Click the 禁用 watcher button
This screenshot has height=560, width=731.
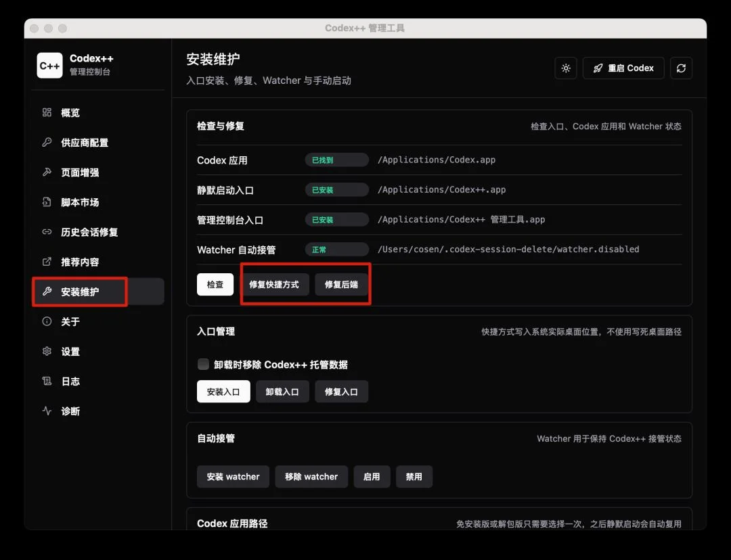point(414,476)
